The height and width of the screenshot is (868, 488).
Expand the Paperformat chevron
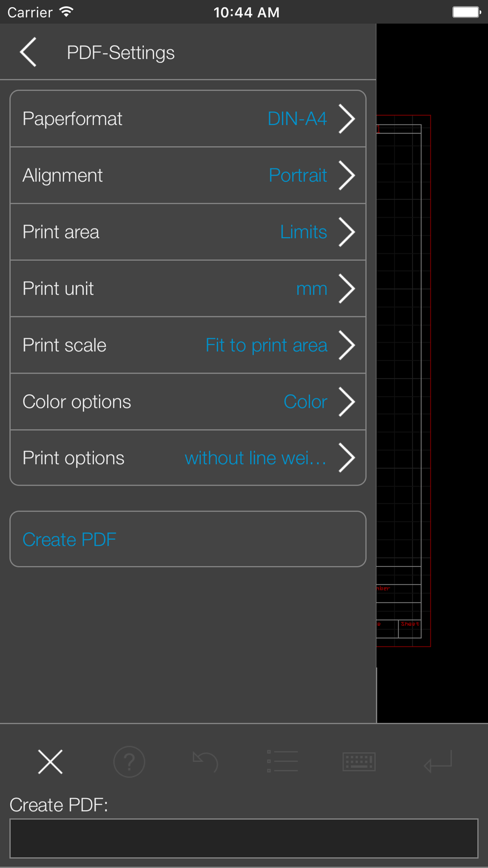pos(346,119)
